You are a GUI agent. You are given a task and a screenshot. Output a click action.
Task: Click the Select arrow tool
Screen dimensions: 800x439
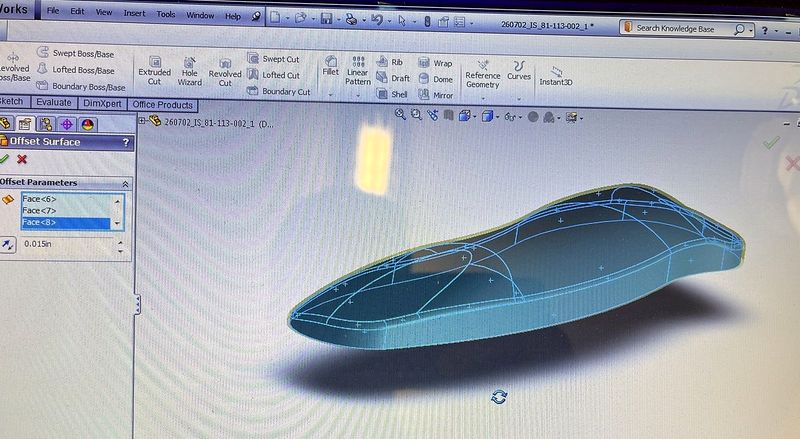(x=403, y=21)
